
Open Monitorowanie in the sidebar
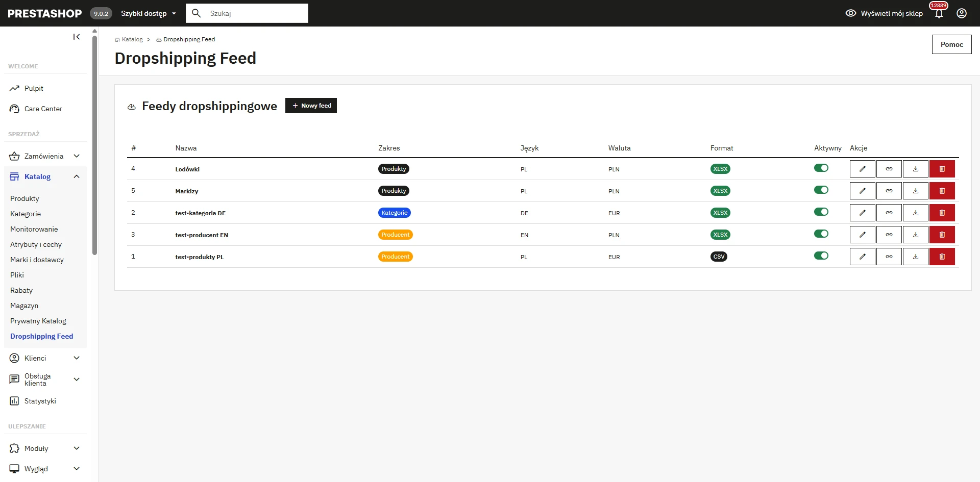[34, 229]
